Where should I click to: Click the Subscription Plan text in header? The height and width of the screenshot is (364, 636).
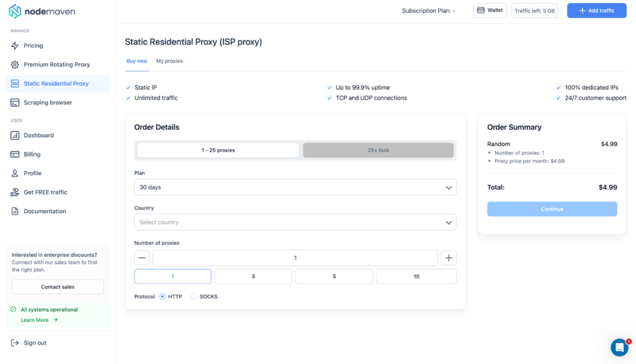pyautogui.click(x=429, y=11)
